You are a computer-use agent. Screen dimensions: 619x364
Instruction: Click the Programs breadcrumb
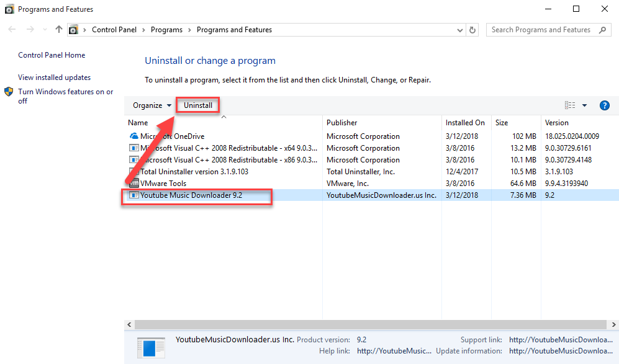(166, 30)
